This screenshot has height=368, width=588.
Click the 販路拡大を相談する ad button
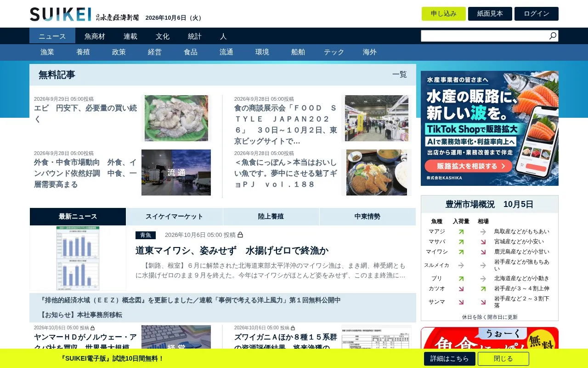coord(468,166)
